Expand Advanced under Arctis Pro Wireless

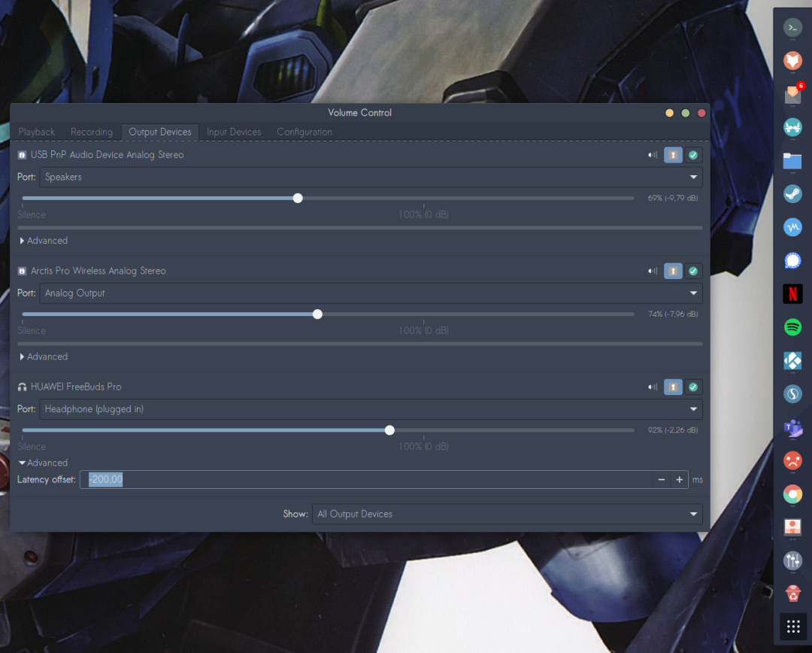coord(44,357)
